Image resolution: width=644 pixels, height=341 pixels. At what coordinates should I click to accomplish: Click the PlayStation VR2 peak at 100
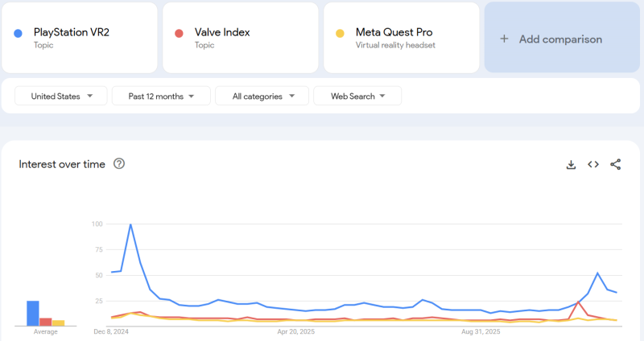tap(130, 225)
